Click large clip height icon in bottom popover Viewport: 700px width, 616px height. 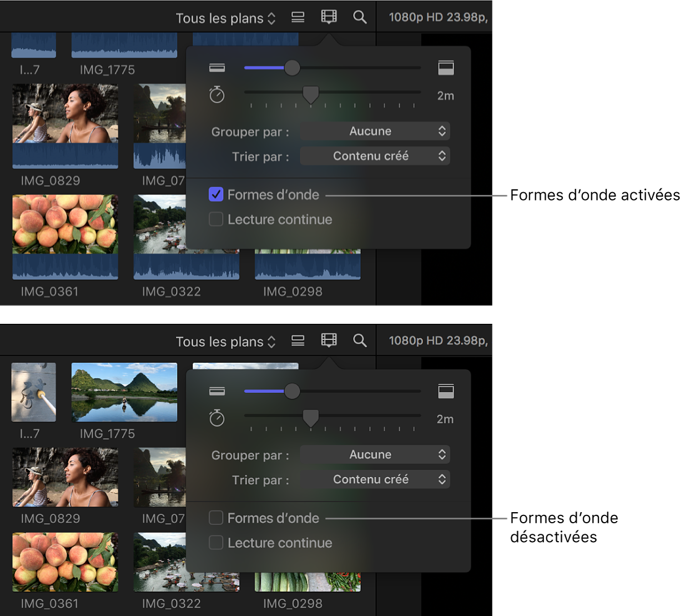pos(446,391)
